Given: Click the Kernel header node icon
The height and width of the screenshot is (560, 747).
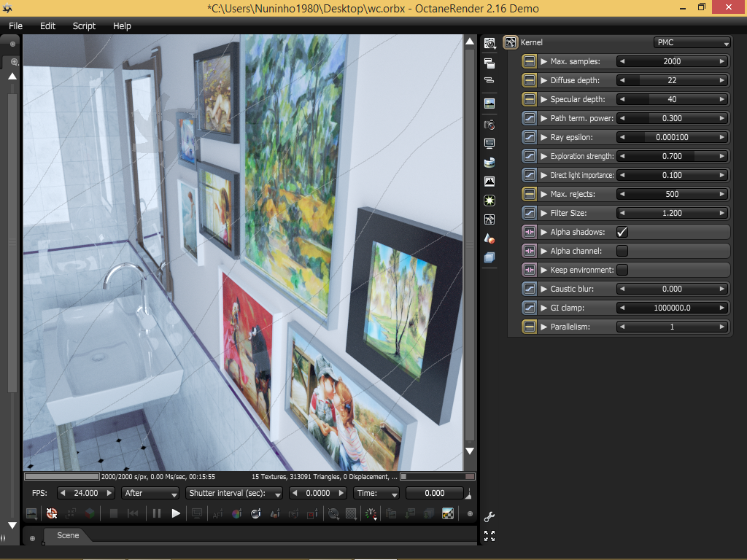Looking at the screenshot, I should coord(510,42).
